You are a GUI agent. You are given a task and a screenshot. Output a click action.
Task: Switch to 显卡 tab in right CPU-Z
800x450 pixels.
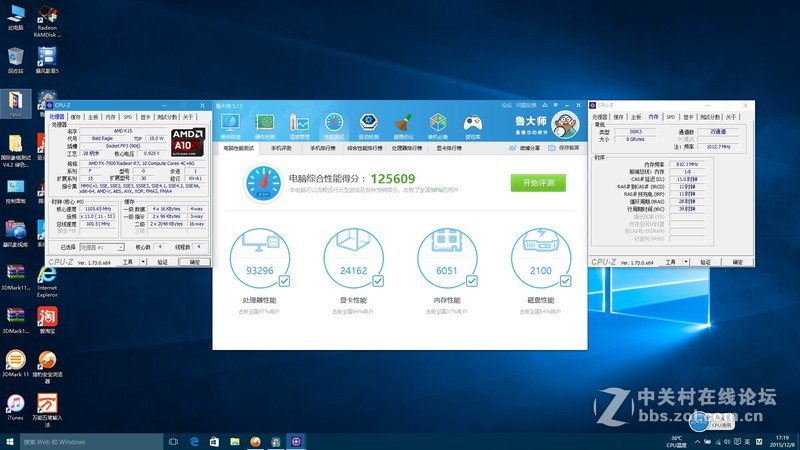(688, 117)
